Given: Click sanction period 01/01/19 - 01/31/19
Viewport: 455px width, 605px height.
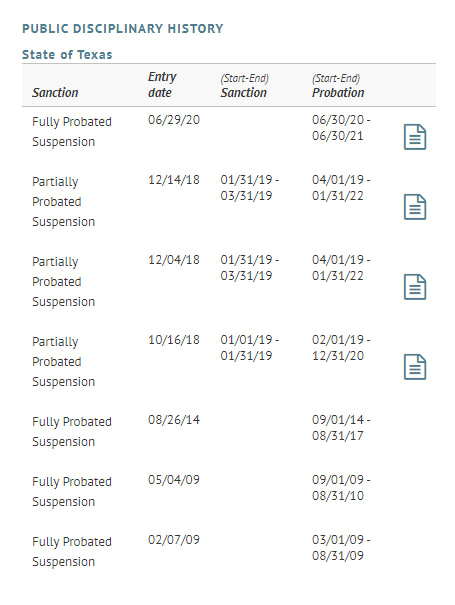Looking at the screenshot, I should coord(250,348).
